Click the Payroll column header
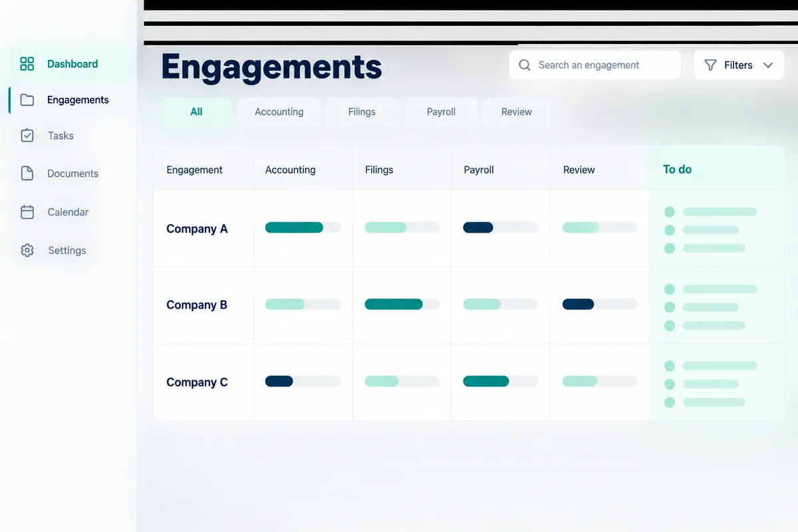Viewport: 798px width, 532px height. click(479, 170)
